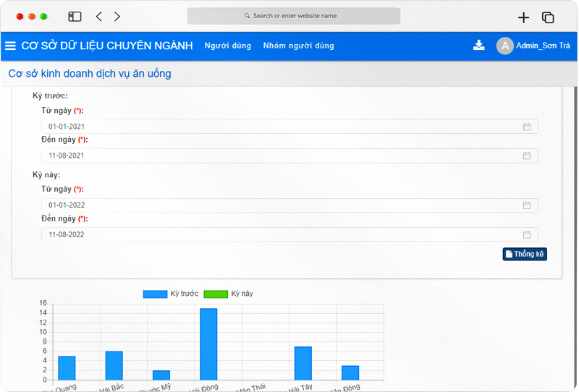This screenshot has width=579, height=392.
Task: Click the Phước Mỹ chart bar
Action: point(161,375)
